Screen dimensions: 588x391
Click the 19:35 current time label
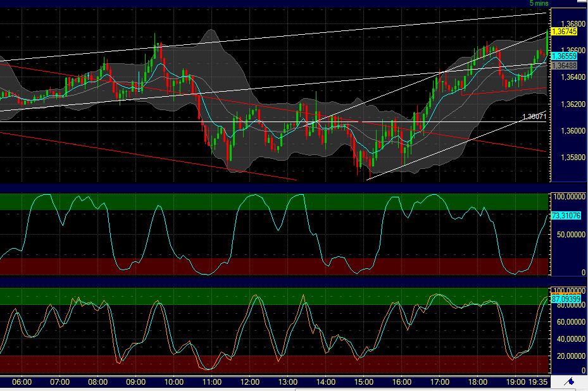point(538,382)
